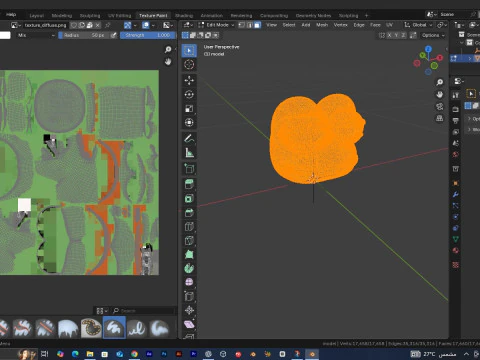Image resolution: width=480 pixels, height=360 pixels.
Task: Toggle X axis mirror
Action: click(x=389, y=35)
